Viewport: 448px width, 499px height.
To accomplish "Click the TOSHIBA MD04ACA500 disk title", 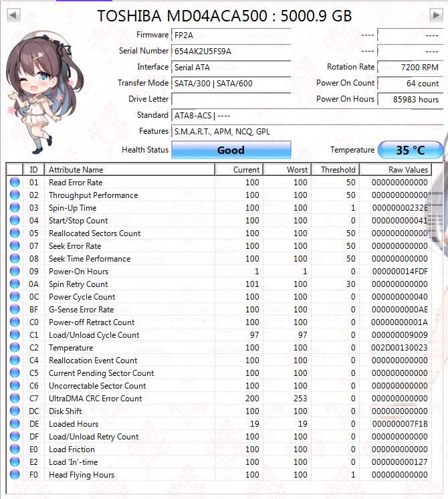I will tap(224, 16).
